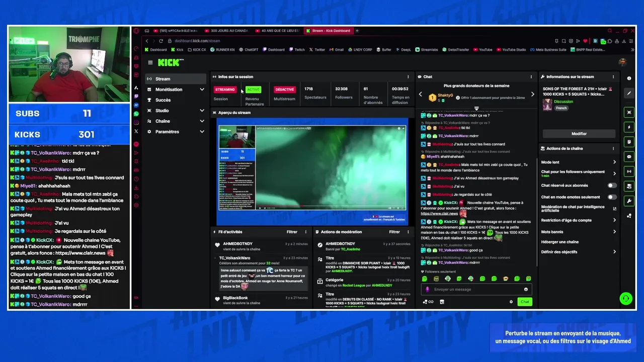Open the YouTube Studio bookmark
This screenshot has height=362, width=644.
[511, 50]
